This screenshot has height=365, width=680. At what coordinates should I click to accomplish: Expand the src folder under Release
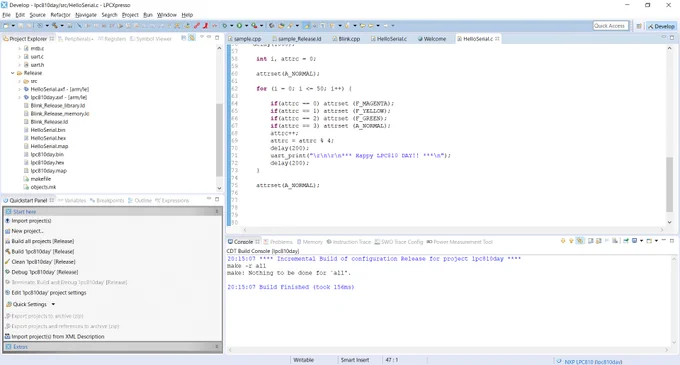[20, 81]
